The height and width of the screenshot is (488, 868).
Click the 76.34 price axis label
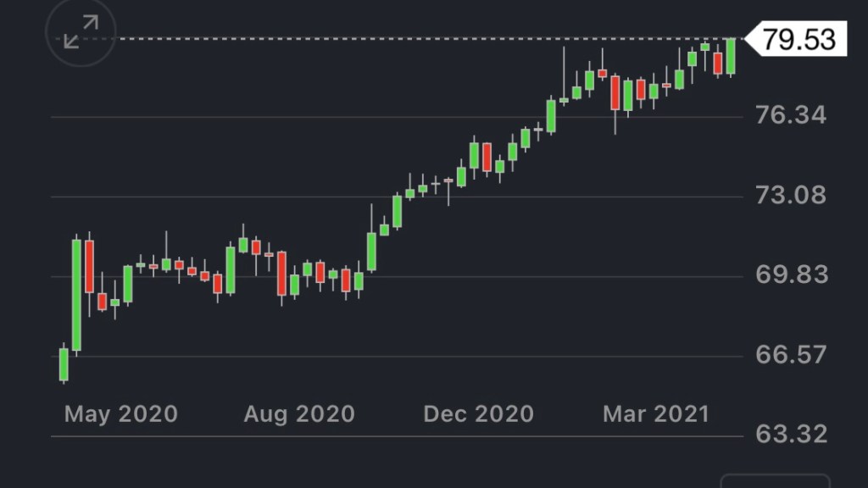791,115
